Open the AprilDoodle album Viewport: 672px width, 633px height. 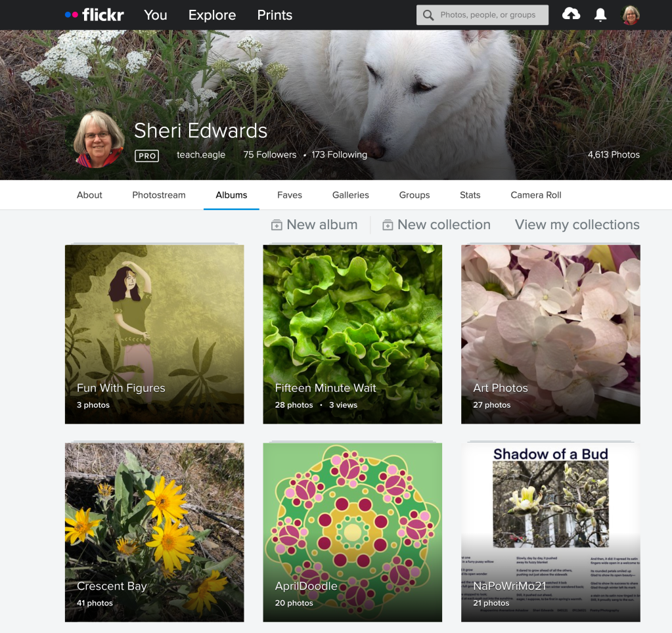[x=352, y=532]
